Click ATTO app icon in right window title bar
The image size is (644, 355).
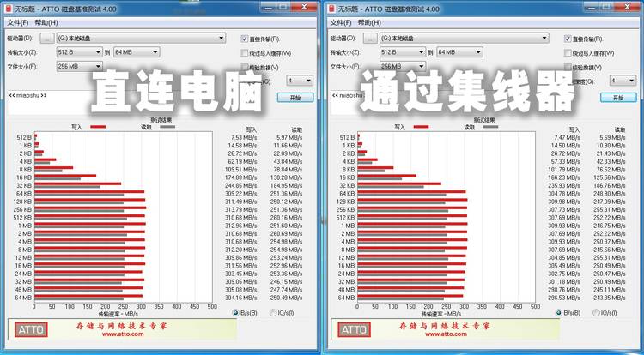pos(331,9)
